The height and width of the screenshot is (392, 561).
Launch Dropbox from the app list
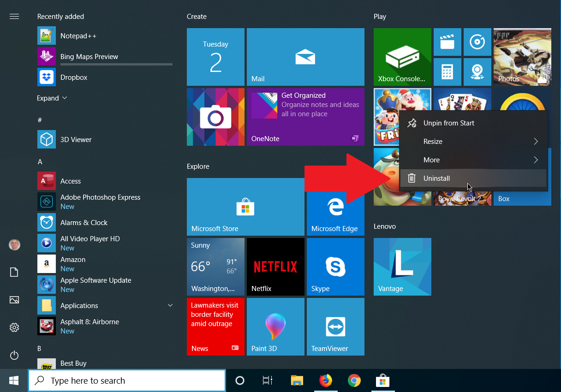(x=105, y=77)
